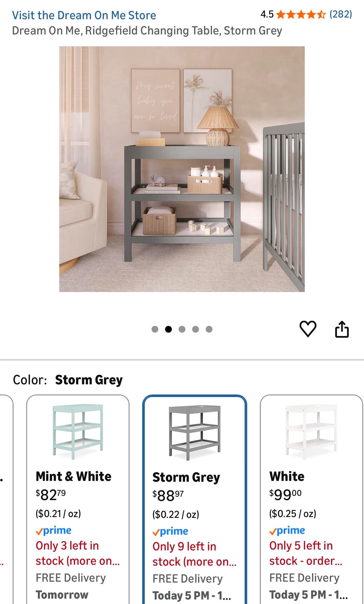364x604 pixels.
Task: Tap the partially hidden color card at left
Action: click(6, 500)
